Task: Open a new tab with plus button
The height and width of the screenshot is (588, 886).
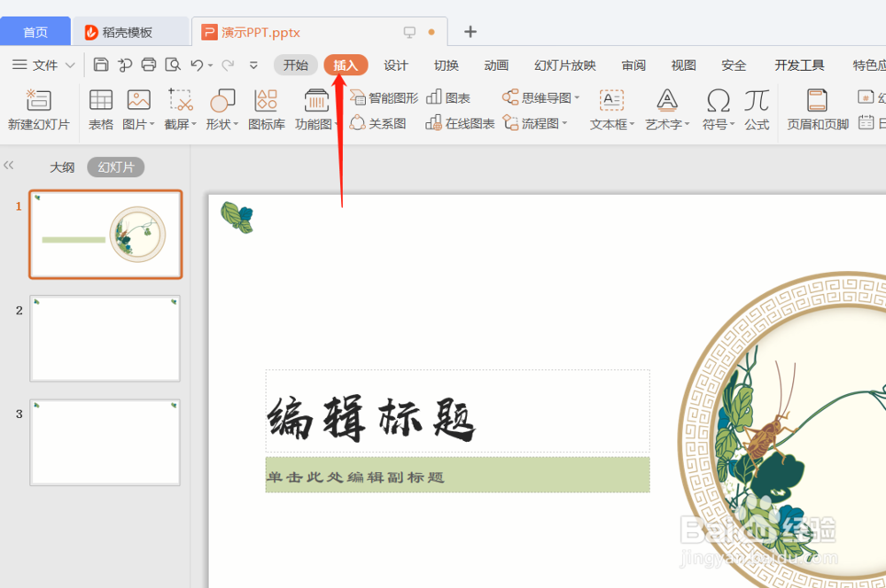Action: coord(470,32)
